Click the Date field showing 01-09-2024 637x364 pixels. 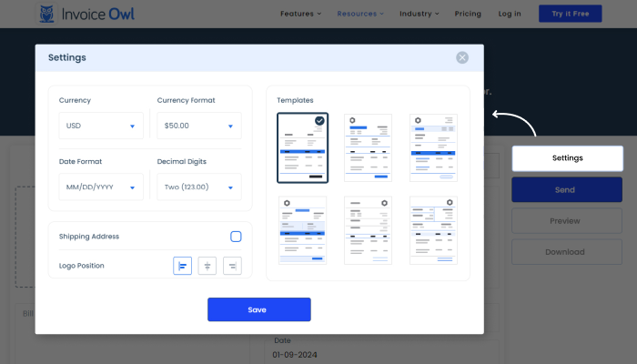[381, 352]
